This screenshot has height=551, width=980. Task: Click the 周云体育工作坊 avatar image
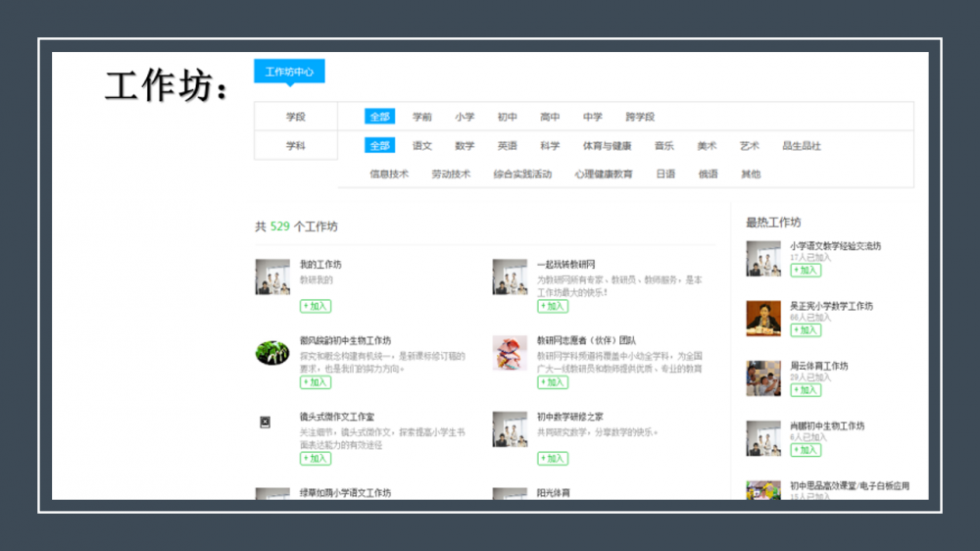[763, 378]
